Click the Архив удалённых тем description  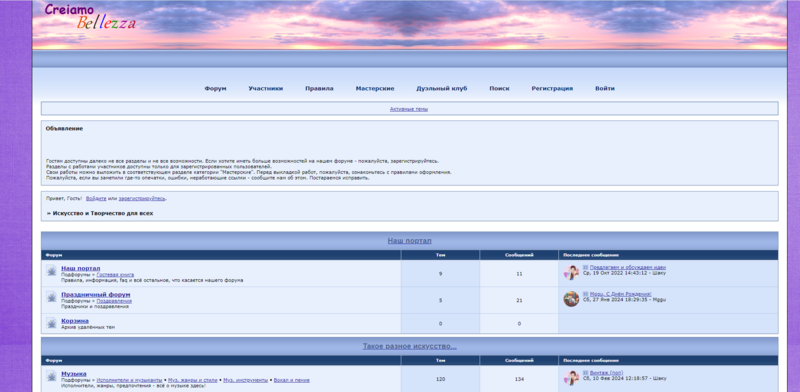point(88,327)
